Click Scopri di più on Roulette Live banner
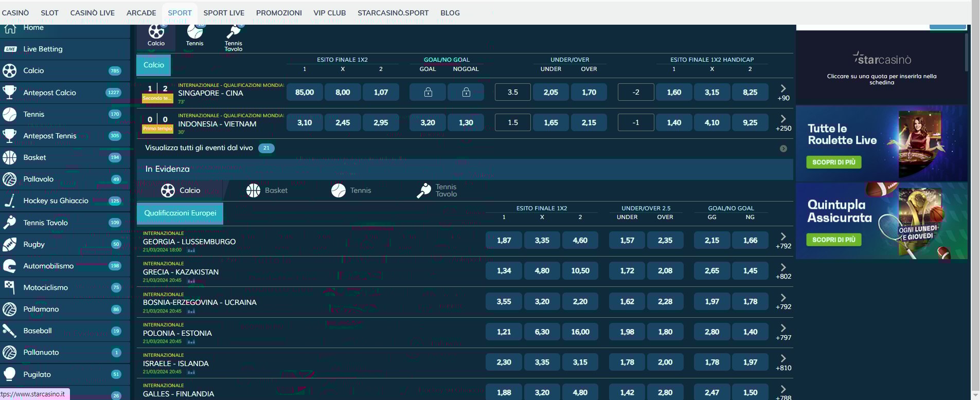 (833, 162)
